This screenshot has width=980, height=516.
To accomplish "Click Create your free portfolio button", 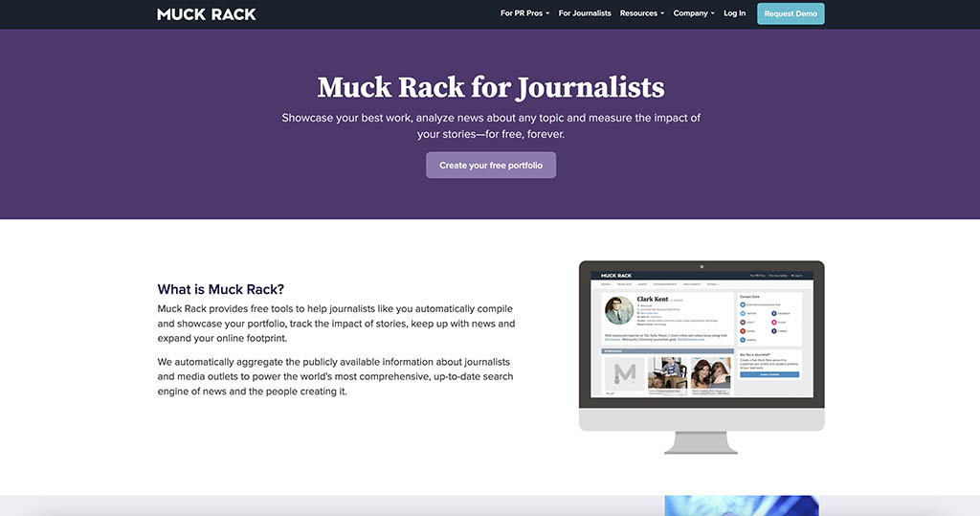I will (x=491, y=165).
